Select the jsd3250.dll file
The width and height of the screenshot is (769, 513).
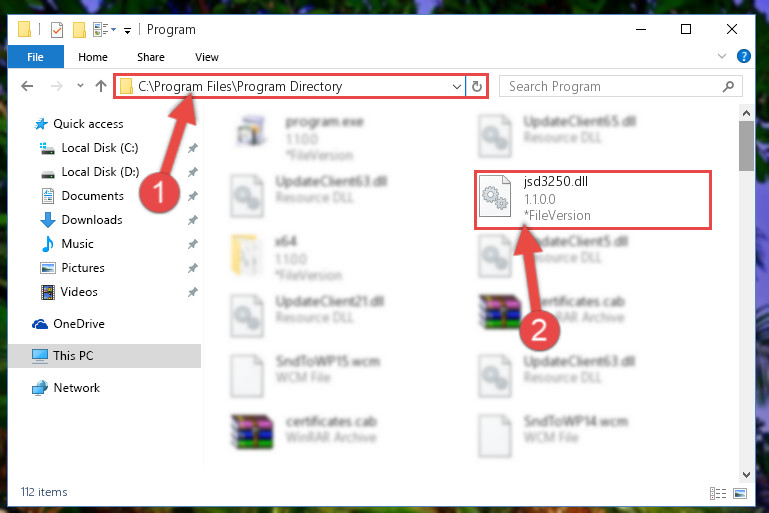tap(593, 199)
